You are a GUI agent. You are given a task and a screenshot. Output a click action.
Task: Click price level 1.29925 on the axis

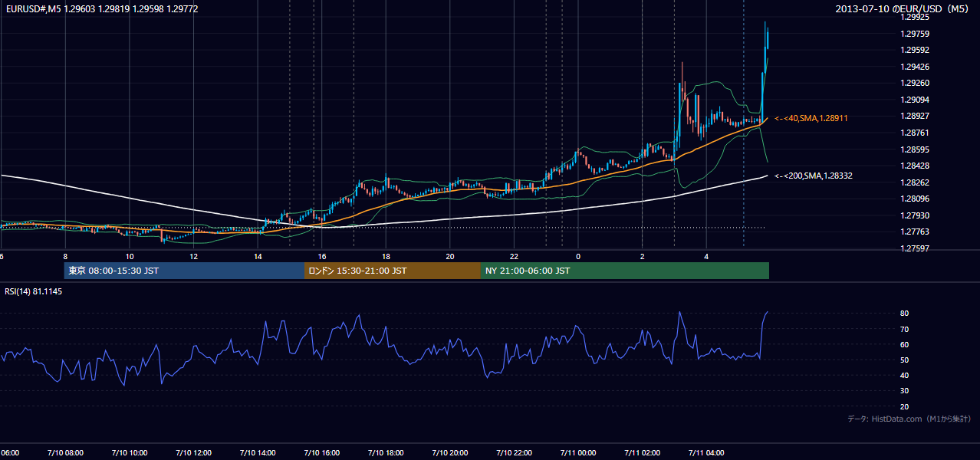coord(915,16)
